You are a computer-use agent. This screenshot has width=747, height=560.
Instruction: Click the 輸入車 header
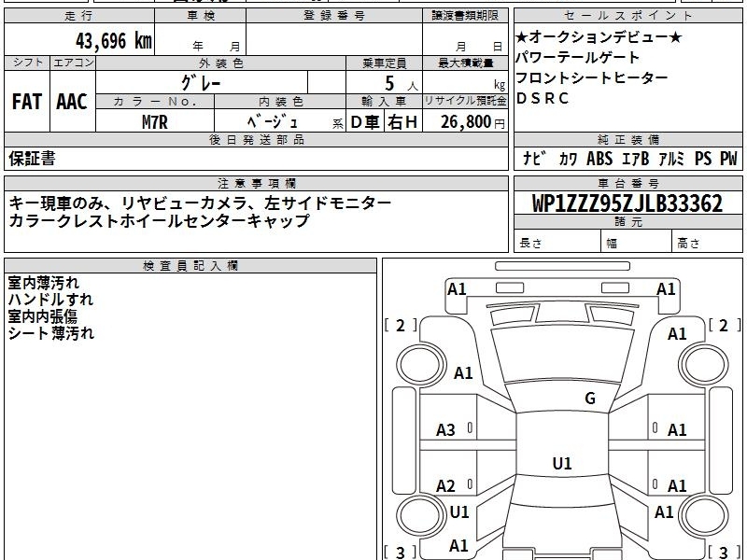click(384, 102)
